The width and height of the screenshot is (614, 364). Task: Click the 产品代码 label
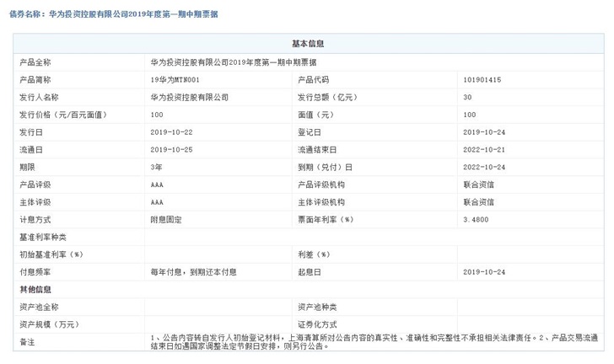tap(313, 80)
